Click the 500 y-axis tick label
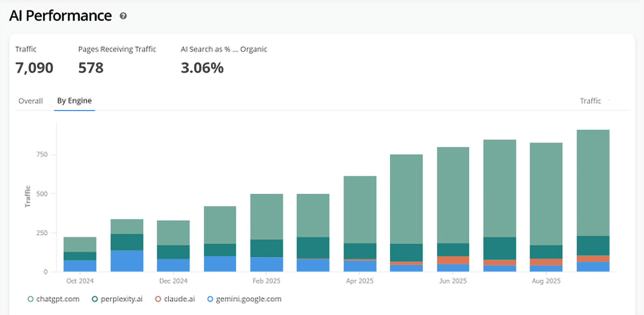Image resolution: width=644 pixels, height=315 pixels. (42, 194)
